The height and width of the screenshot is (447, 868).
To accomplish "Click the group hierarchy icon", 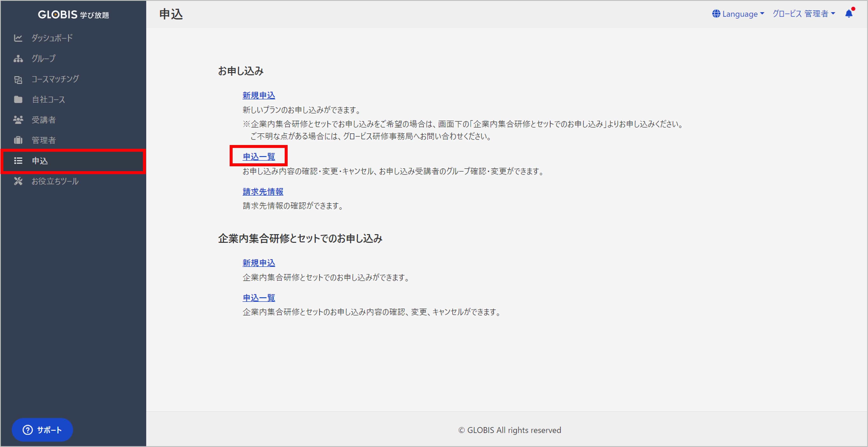I will point(18,59).
